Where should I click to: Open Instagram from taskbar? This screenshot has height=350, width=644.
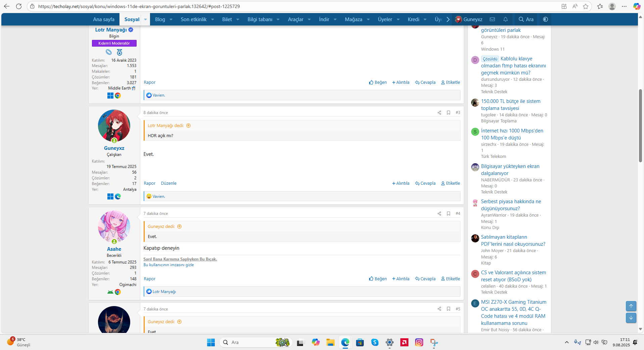coord(419,342)
